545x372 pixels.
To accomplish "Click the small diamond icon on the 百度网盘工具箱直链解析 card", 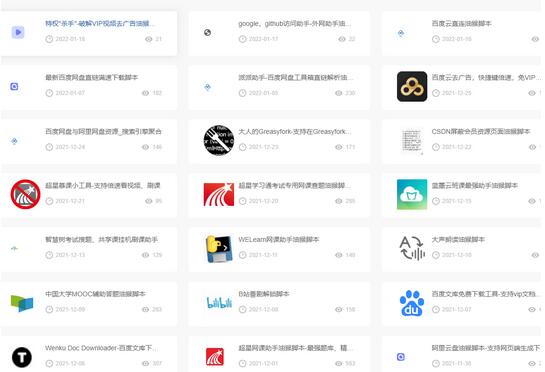I will (208, 87).
